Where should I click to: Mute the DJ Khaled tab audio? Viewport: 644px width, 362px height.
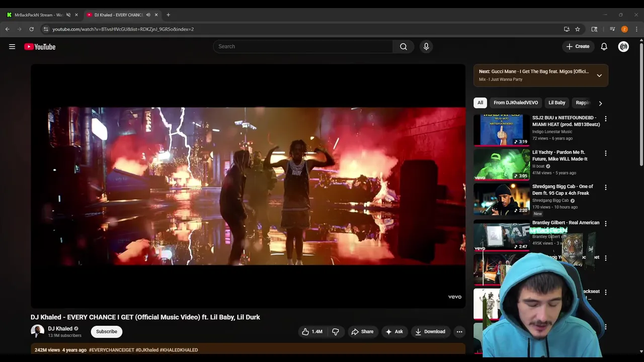[x=148, y=15]
